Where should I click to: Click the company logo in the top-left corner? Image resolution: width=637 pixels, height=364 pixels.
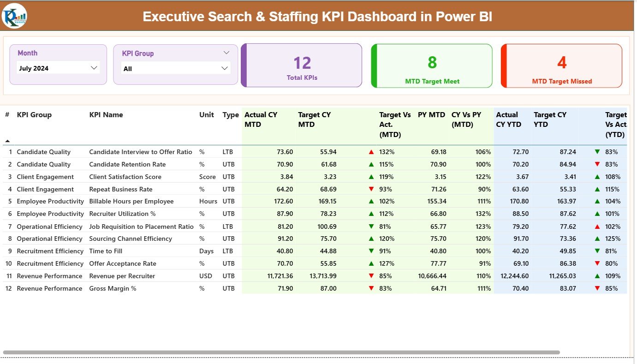pos(14,15)
